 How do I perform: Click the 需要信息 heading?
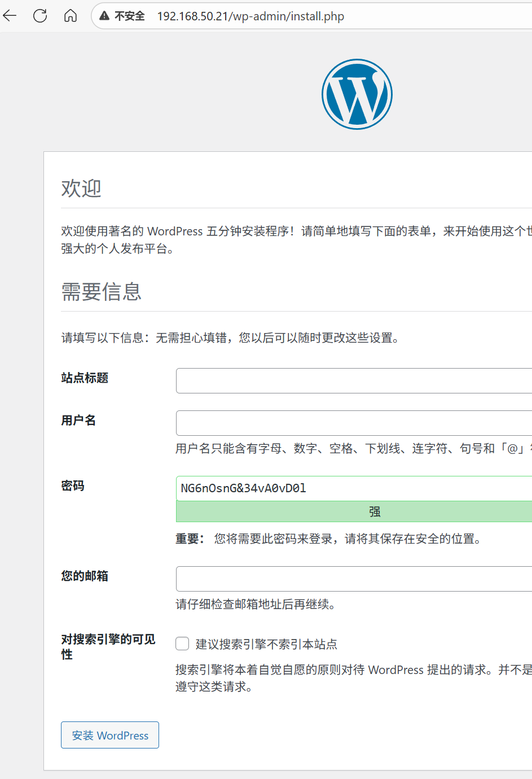pos(102,291)
